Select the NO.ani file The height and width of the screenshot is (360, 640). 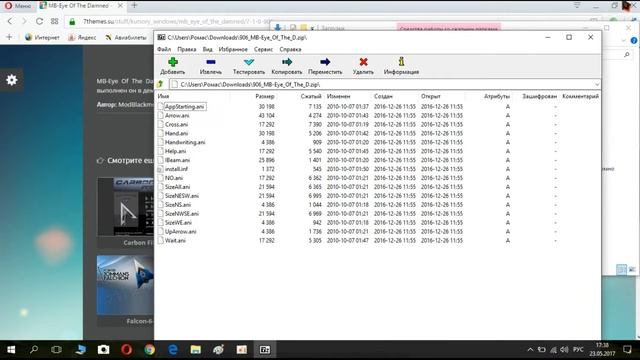pos(174,178)
